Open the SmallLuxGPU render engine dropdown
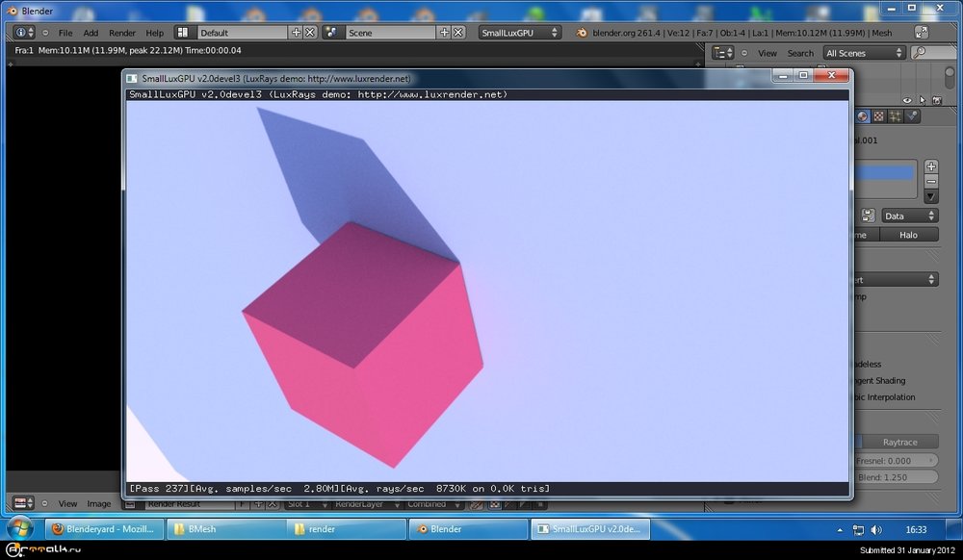Screen dimensions: 963x560 (520, 33)
